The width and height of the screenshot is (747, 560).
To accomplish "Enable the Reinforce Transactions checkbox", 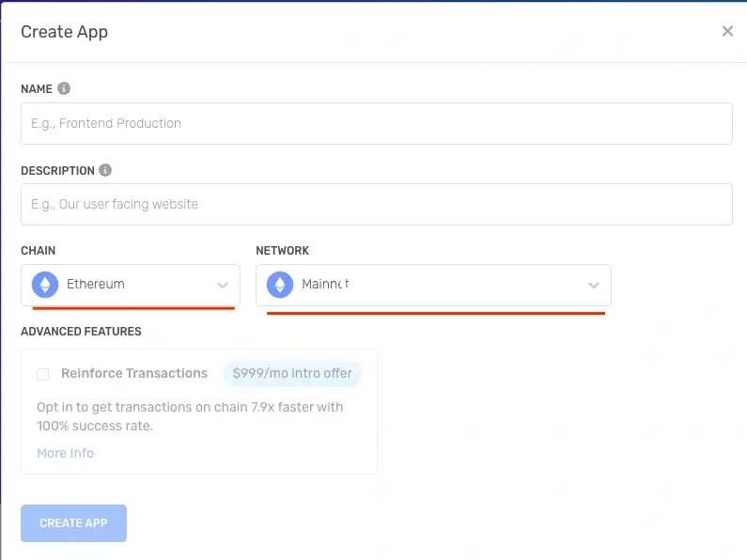I will click(43, 374).
